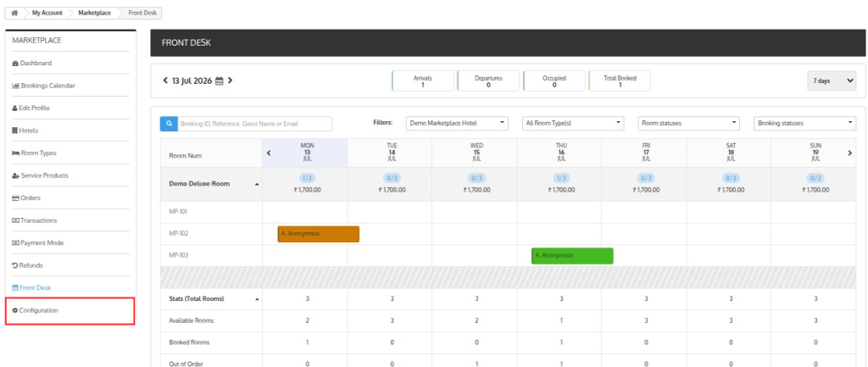868x367 pixels.
Task: Click Monday's ₹1,700.00 rate
Action: point(307,190)
